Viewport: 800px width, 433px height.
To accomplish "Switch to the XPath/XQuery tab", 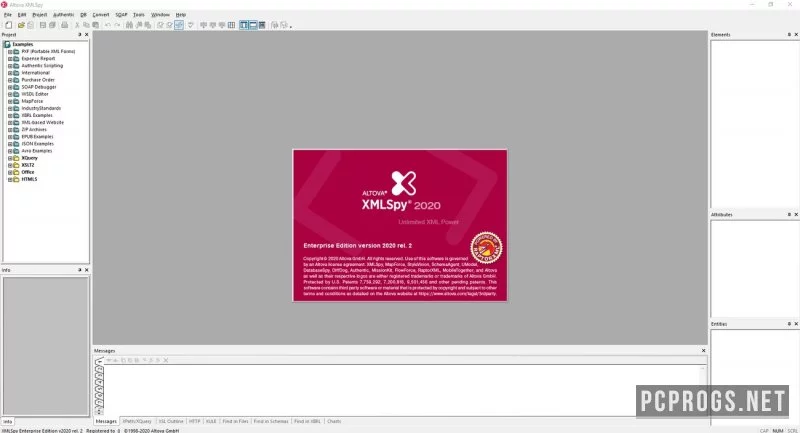I will coord(137,422).
